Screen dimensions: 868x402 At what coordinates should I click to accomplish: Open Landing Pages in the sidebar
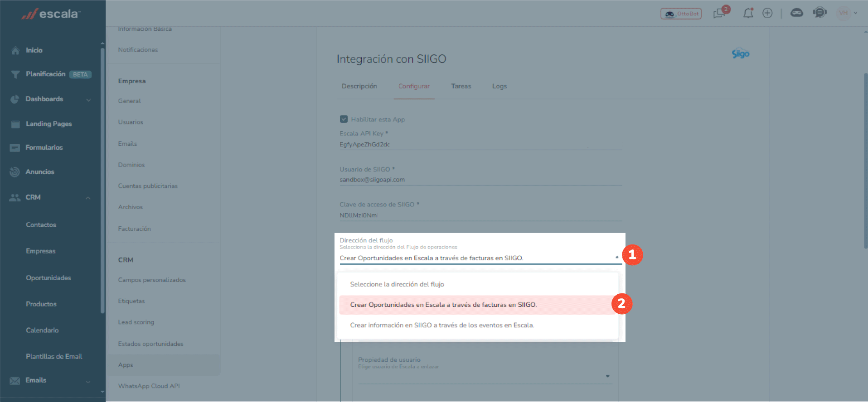tap(49, 124)
